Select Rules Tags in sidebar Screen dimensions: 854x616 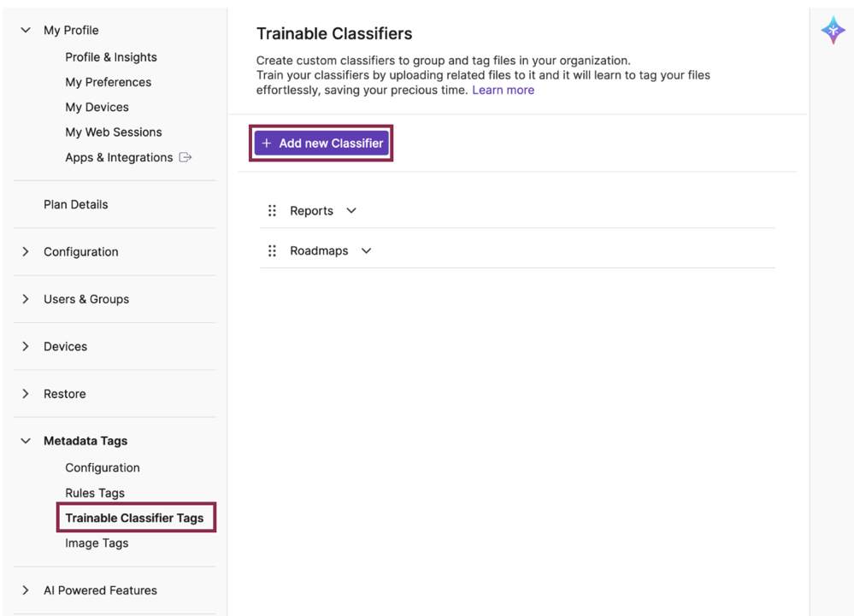[95, 492]
